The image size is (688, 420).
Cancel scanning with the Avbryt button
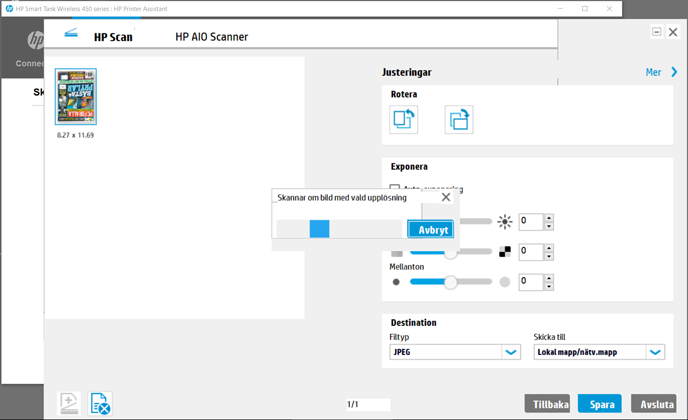pos(430,229)
